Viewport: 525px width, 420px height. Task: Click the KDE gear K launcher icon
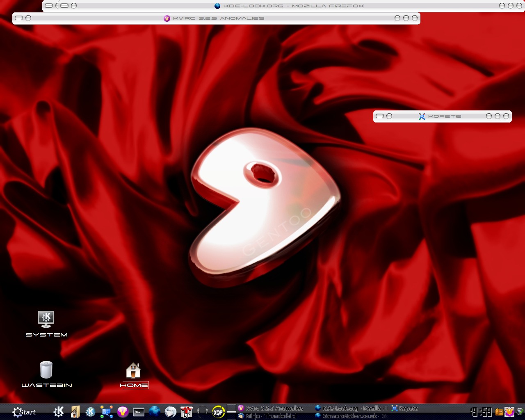(59, 411)
